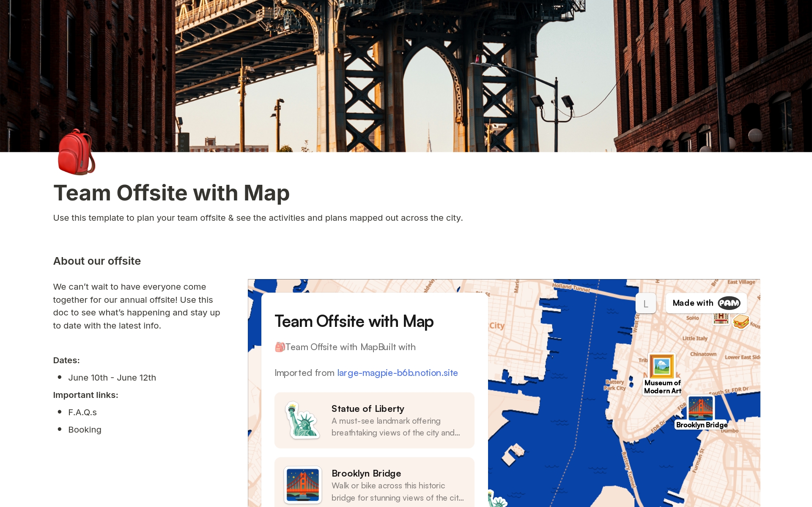
Task: Open the F.A.Q.s link
Action: [x=82, y=412]
